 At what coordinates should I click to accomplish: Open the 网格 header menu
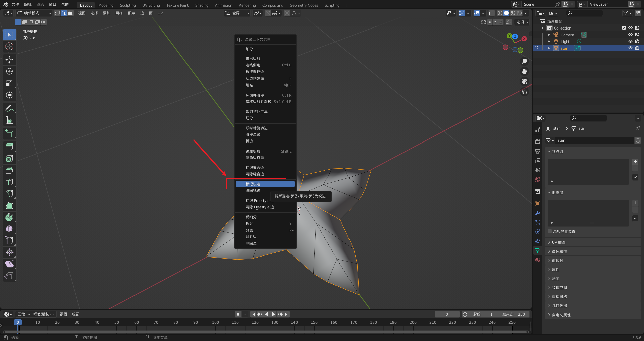[x=119, y=13]
